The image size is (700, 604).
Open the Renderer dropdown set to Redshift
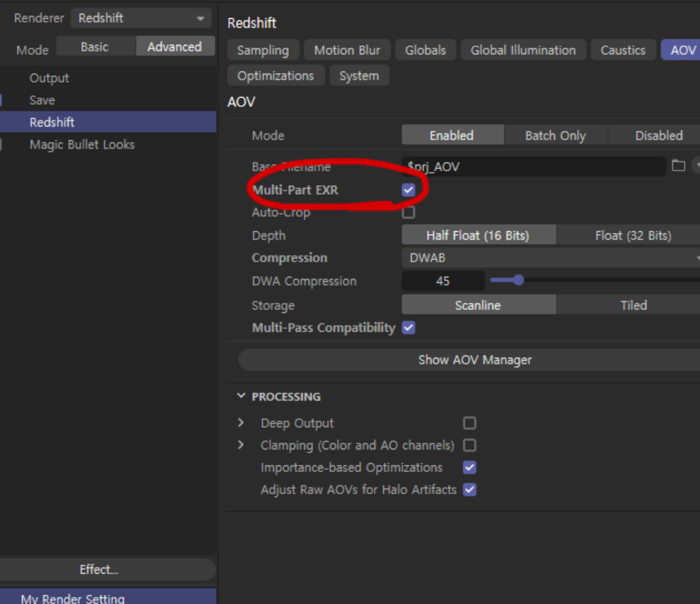[140, 18]
